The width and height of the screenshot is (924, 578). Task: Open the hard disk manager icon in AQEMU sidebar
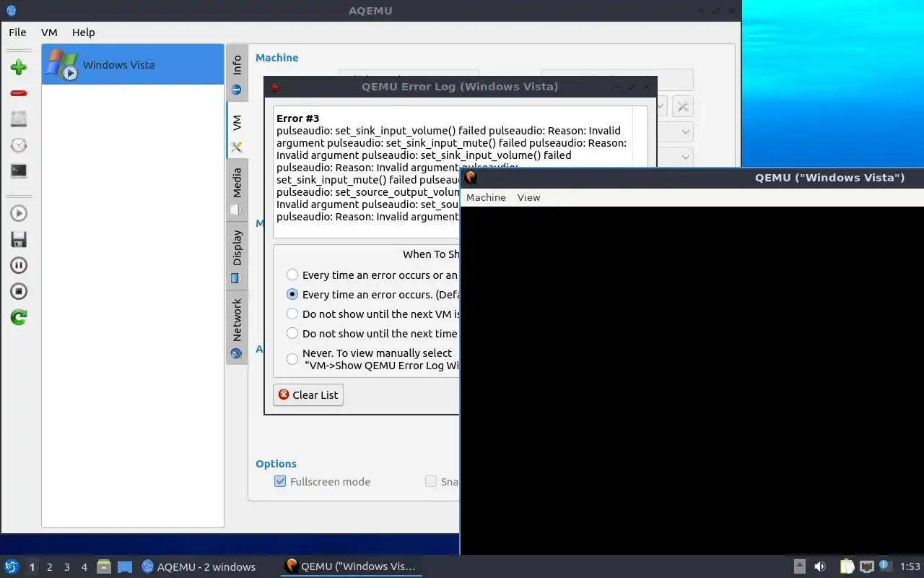(x=19, y=119)
